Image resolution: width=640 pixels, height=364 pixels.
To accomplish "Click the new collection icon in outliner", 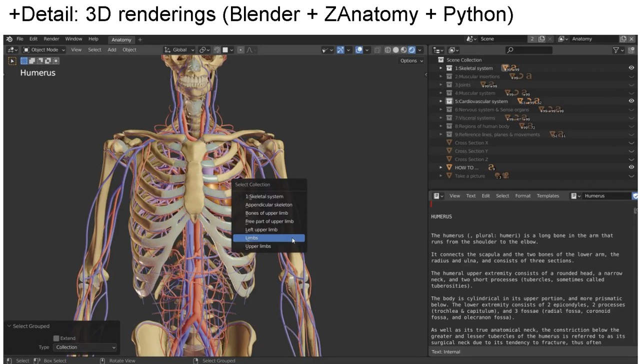I will [x=631, y=50].
